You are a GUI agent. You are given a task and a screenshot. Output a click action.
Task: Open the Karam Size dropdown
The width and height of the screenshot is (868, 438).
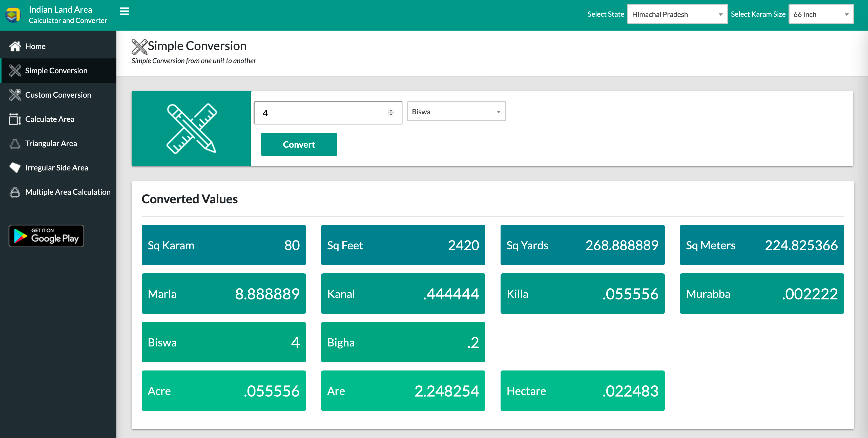(821, 14)
